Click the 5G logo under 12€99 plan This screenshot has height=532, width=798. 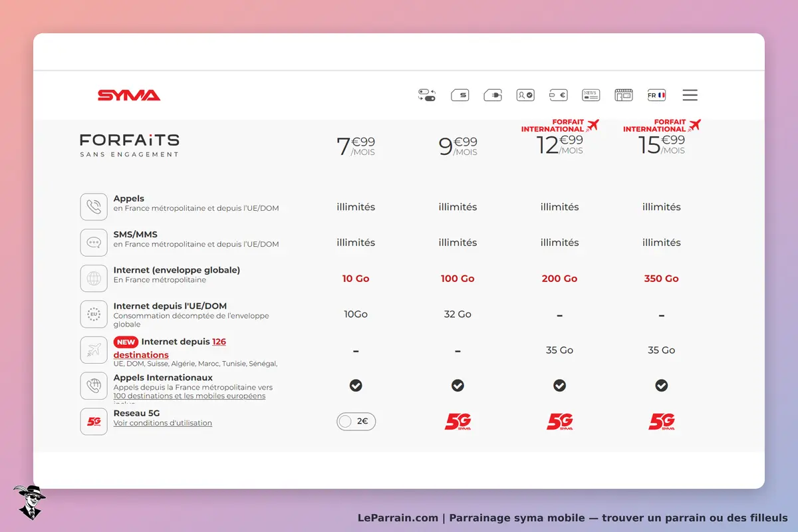560,422
